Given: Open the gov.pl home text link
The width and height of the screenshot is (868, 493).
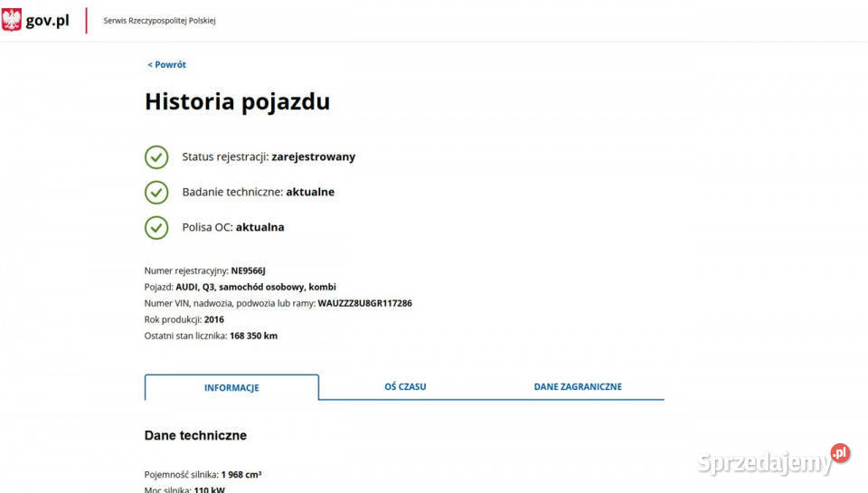Looking at the screenshot, I should [x=48, y=21].
